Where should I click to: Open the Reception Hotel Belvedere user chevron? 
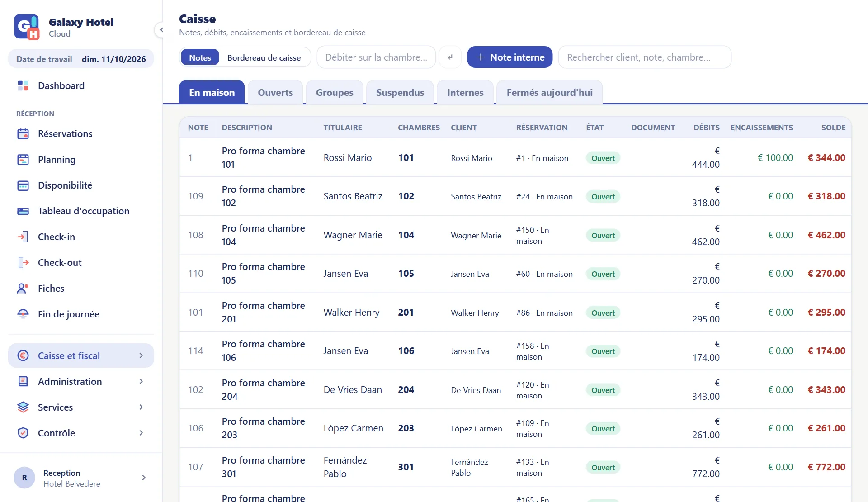tap(144, 478)
